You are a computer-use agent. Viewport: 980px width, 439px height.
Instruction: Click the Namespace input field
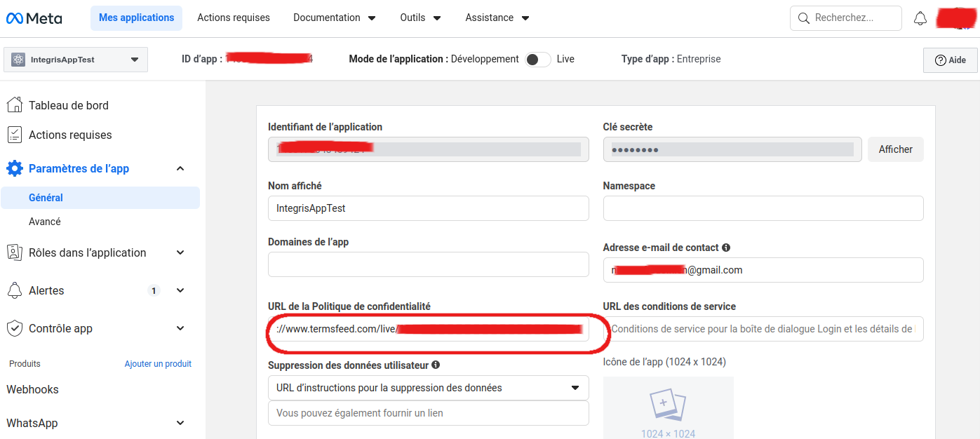(x=763, y=208)
